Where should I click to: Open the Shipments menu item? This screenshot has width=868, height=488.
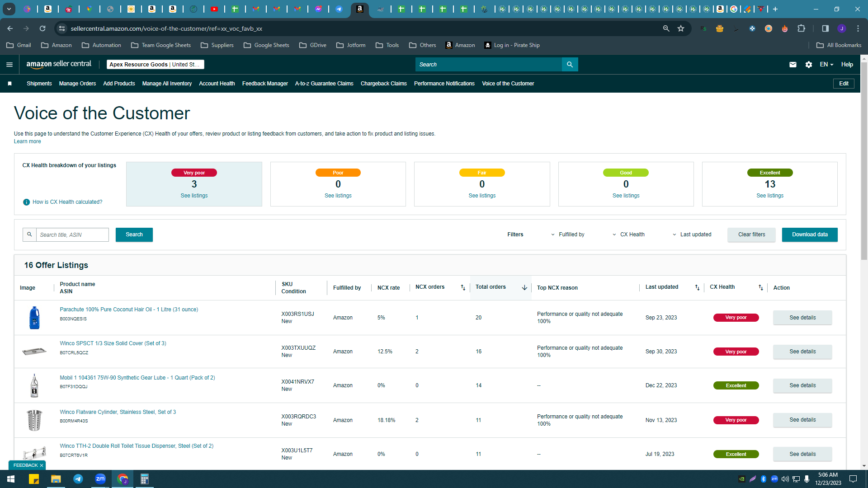coord(39,84)
